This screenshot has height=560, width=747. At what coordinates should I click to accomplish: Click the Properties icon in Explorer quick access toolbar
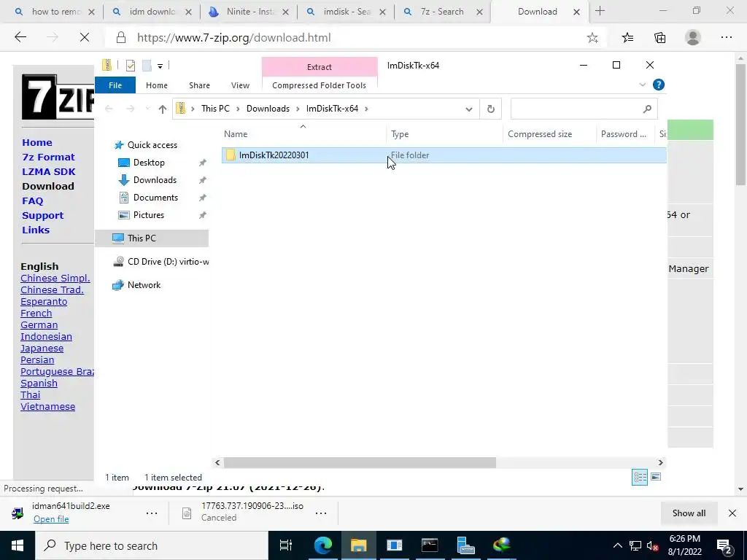point(130,66)
